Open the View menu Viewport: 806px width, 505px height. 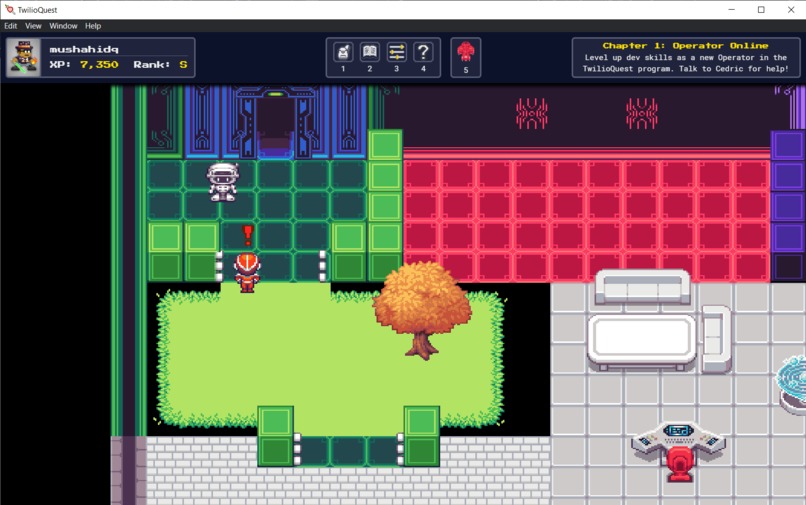point(33,26)
